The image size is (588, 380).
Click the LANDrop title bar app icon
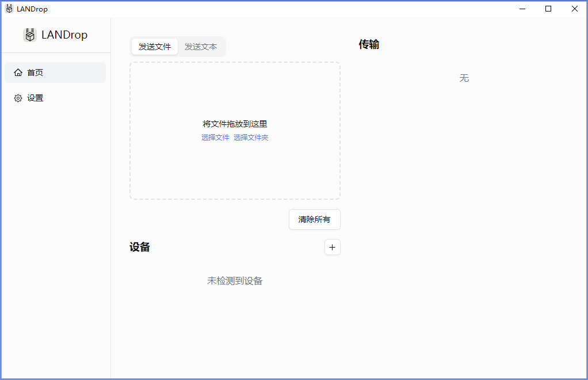pyautogui.click(x=9, y=9)
